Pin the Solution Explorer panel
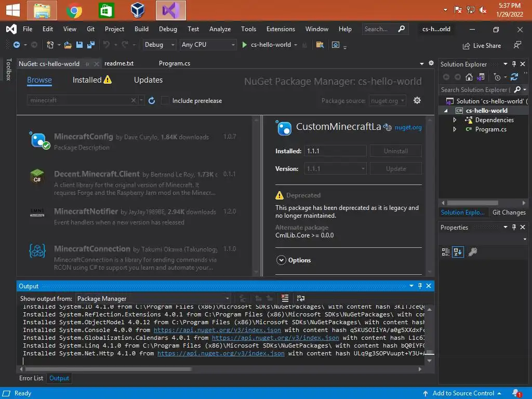532x399 pixels. point(514,64)
